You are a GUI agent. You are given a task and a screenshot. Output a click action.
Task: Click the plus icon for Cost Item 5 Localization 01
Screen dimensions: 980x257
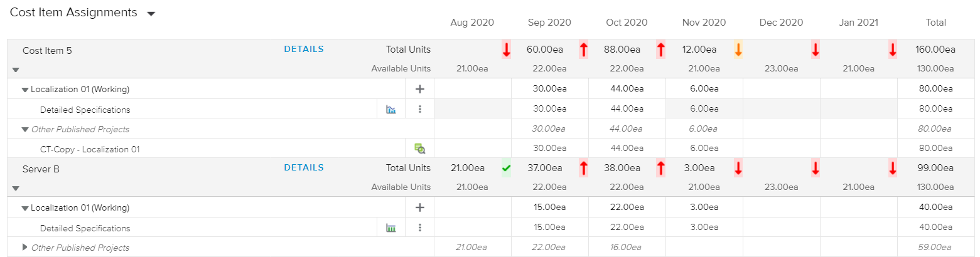(x=420, y=89)
